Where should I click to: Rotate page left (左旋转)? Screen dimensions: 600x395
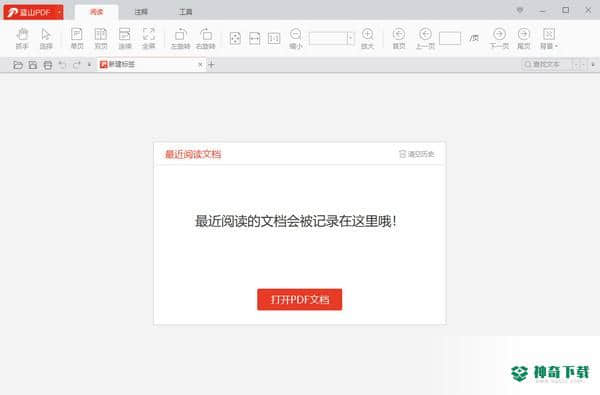point(180,38)
